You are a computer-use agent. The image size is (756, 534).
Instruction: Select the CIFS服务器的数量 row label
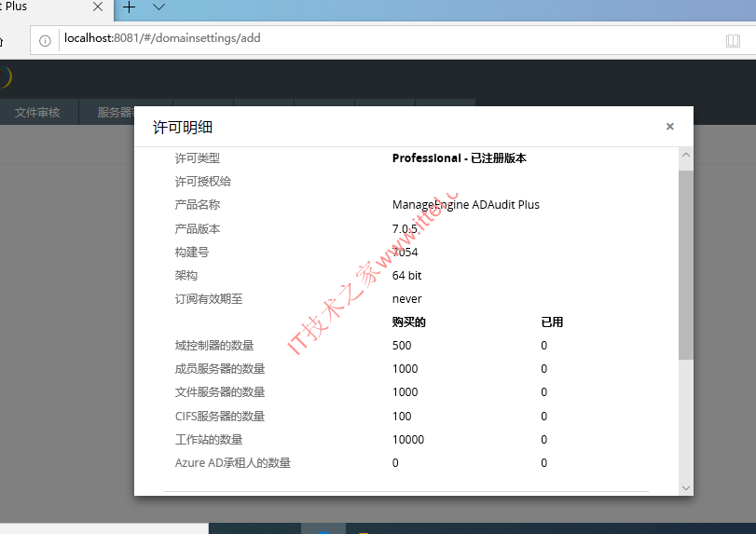tap(220, 416)
